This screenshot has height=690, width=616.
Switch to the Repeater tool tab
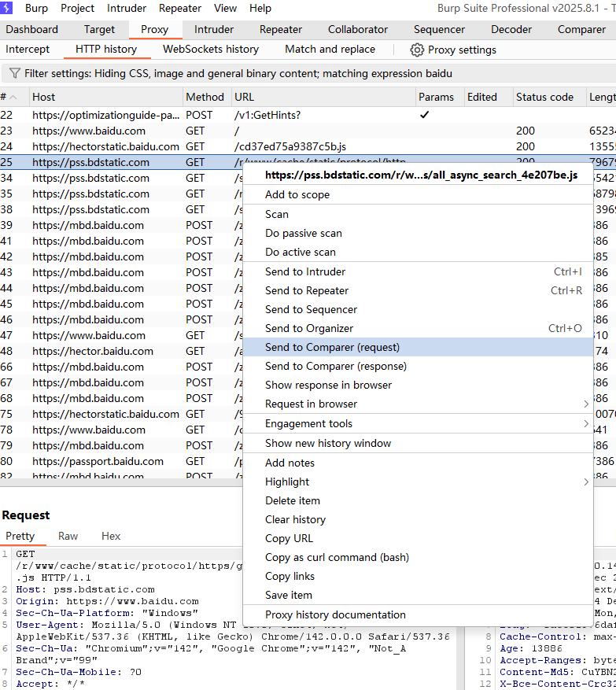(281, 29)
